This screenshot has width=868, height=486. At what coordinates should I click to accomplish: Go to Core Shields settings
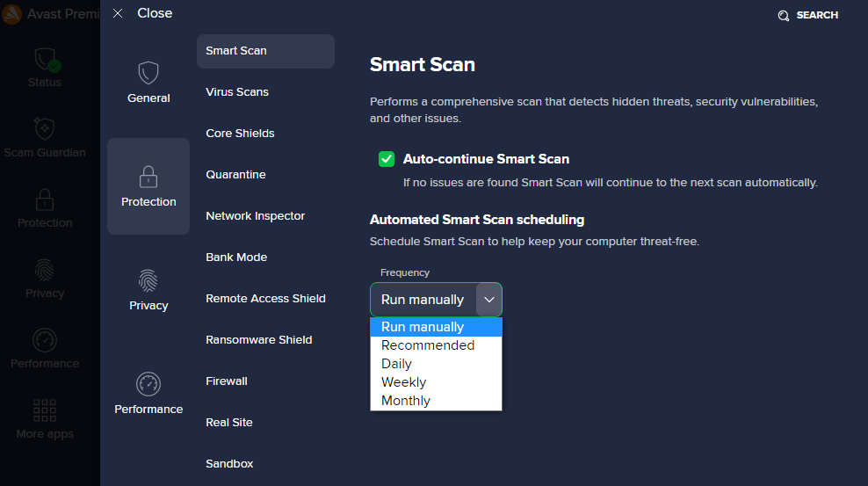[240, 134]
